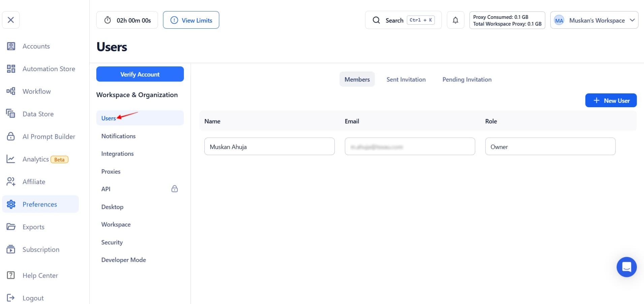The height and width of the screenshot is (304, 644).
Task: Open the AI Prompt Builder icon
Action: pos(11,136)
